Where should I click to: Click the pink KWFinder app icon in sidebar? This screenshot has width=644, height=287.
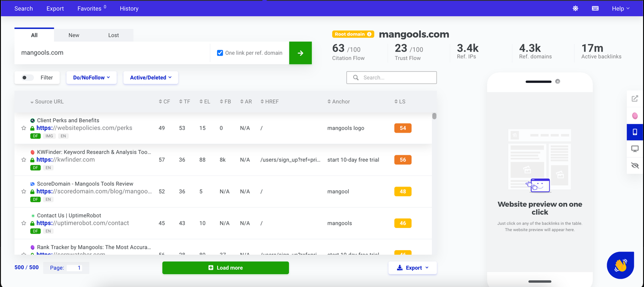635,115
